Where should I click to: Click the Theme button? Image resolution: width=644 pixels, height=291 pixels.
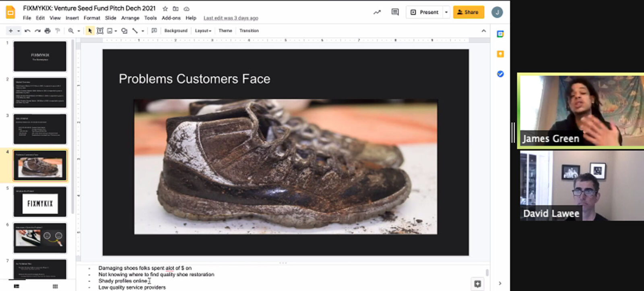225,31
